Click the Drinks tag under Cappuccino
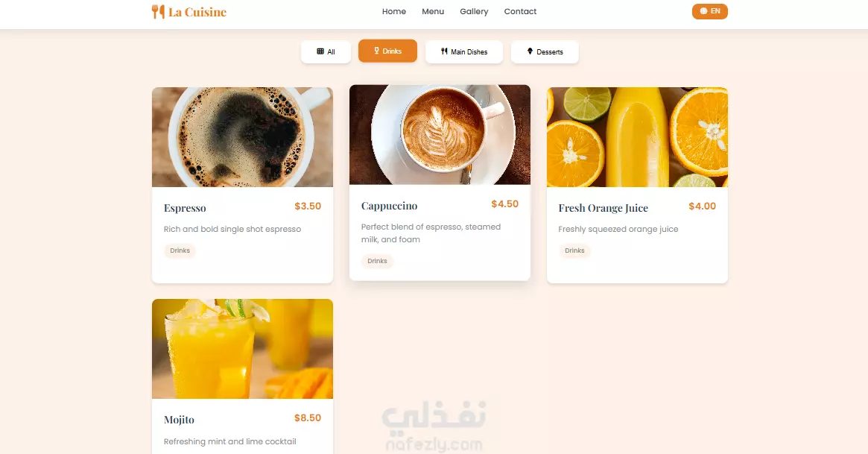The width and height of the screenshot is (868, 454). pos(377,261)
